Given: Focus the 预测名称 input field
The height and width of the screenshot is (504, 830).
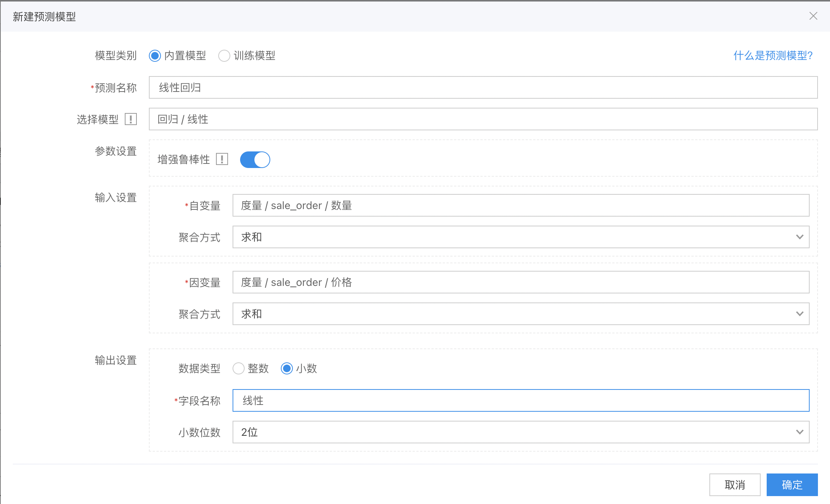Looking at the screenshot, I should point(483,88).
